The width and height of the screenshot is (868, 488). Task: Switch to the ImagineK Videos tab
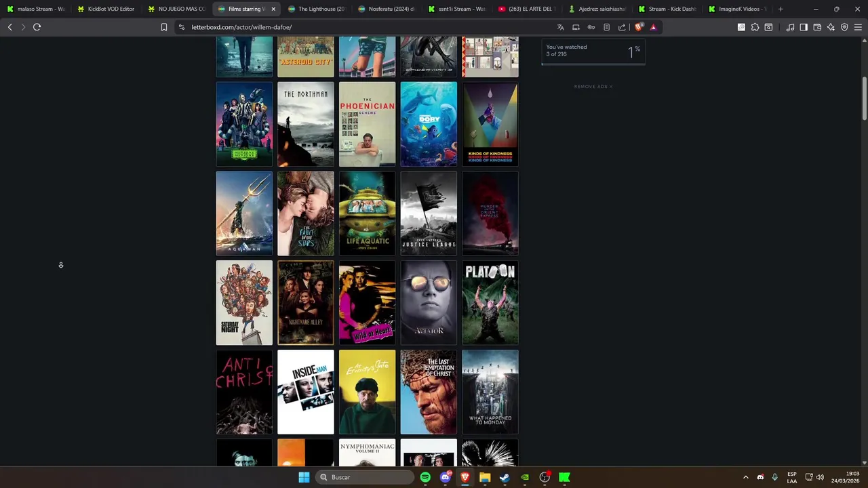(737, 9)
